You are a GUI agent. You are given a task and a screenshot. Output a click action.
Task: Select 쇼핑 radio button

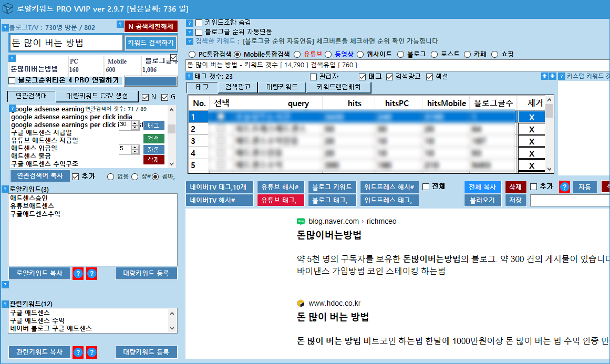[494, 55]
